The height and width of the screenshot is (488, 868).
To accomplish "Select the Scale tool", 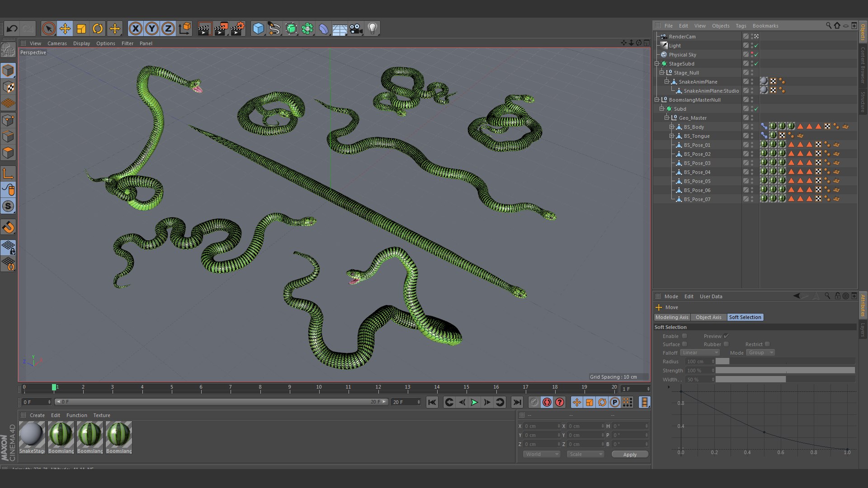I will coord(81,29).
